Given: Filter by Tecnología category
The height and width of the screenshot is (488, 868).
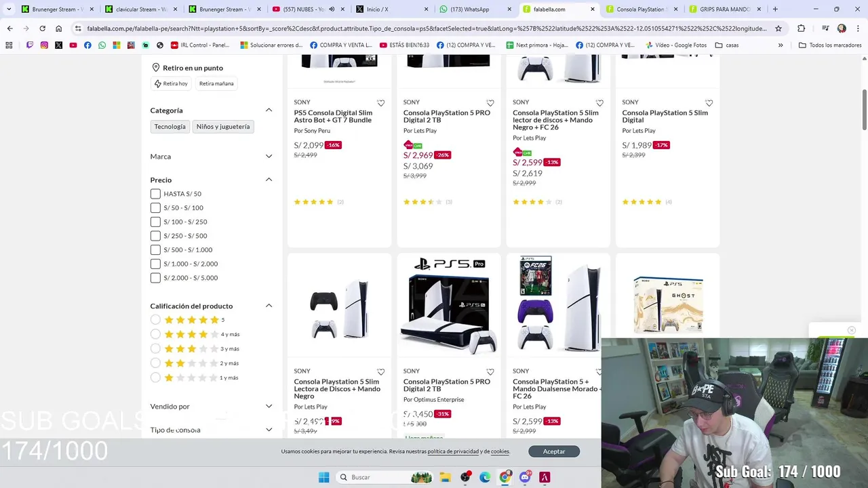Looking at the screenshot, I should [x=170, y=127].
